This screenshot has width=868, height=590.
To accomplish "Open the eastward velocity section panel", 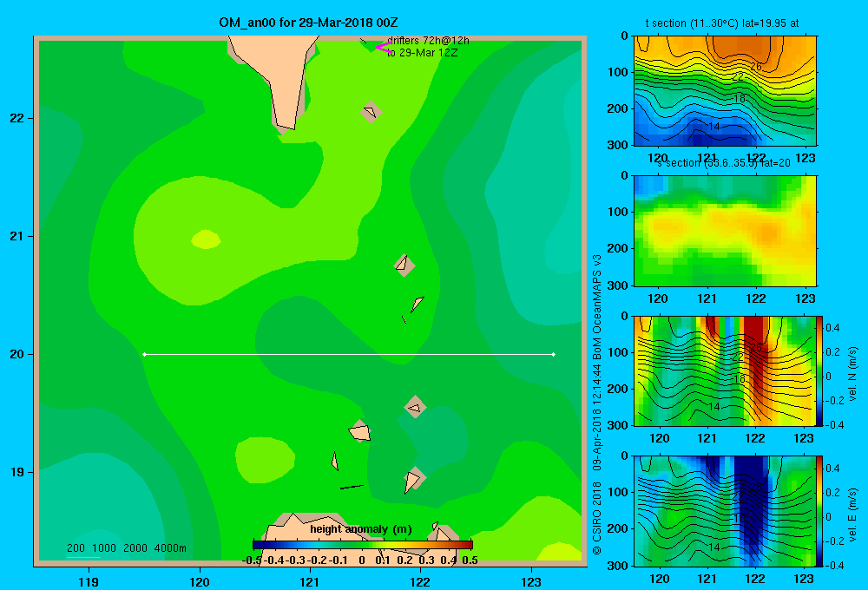I will click(x=725, y=511).
